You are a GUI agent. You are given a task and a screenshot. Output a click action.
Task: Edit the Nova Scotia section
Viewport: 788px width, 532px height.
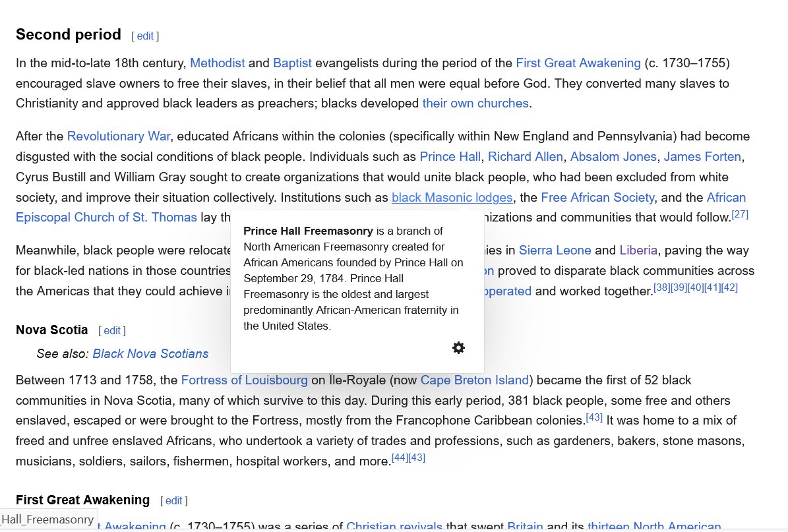point(112,330)
